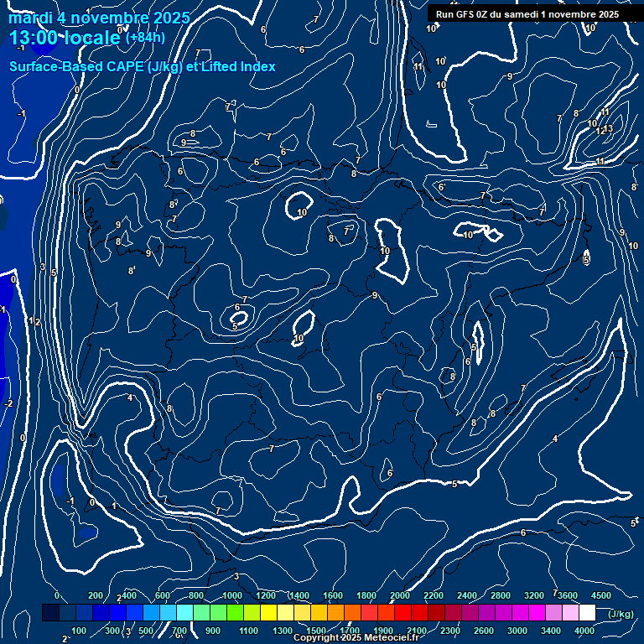Click the legend value '2000'
Viewport: 644px width, 644px height.
(x=400, y=595)
